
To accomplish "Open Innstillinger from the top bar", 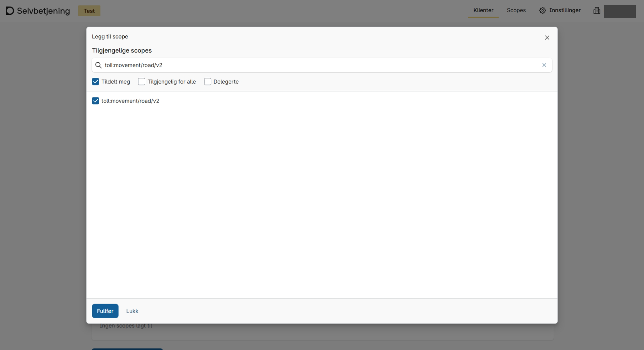I will click(565, 10).
